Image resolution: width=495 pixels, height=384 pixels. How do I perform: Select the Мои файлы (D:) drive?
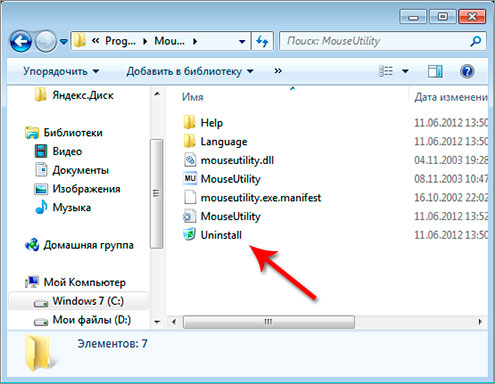point(92,320)
